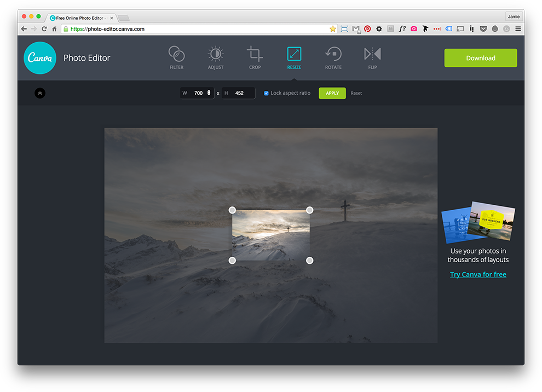The width and height of the screenshot is (542, 392).
Task: Open the Try Canva for free link
Action: (x=478, y=274)
